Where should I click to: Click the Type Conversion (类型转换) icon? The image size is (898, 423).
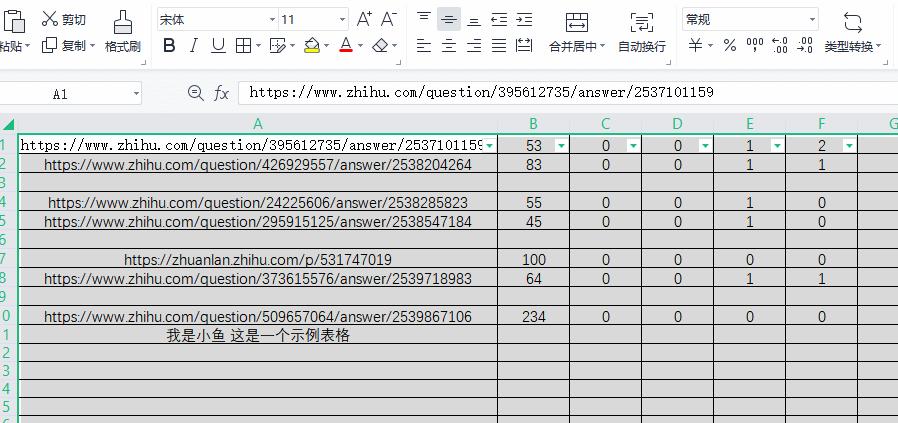pyautogui.click(x=853, y=22)
